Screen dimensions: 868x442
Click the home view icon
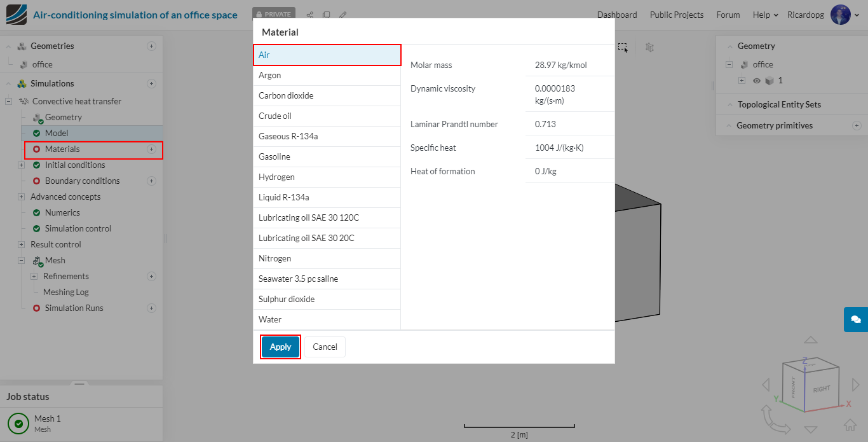[850, 425]
